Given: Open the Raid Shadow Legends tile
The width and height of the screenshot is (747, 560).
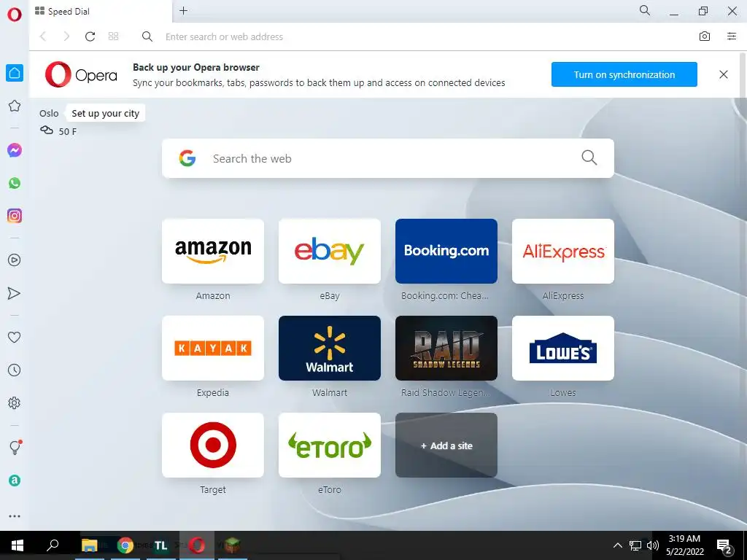Looking at the screenshot, I should pos(446,348).
